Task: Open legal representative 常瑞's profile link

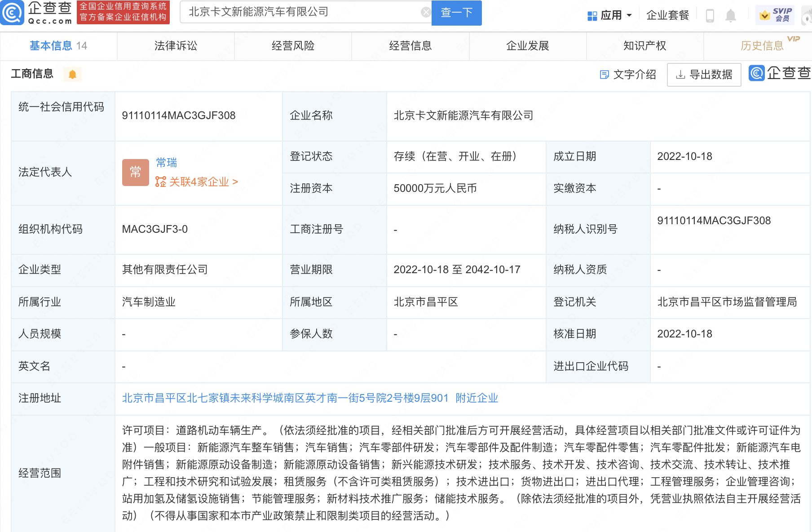Action: pos(167,162)
